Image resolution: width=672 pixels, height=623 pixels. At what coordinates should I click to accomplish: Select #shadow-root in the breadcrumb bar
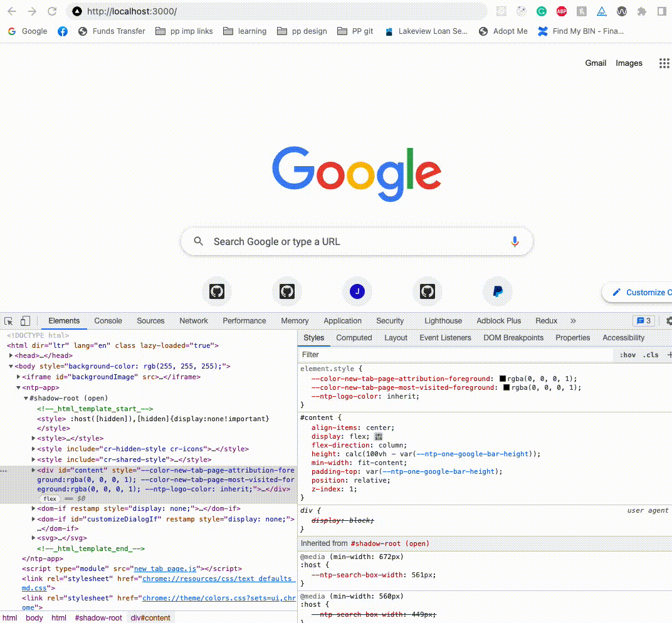coord(98,618)
